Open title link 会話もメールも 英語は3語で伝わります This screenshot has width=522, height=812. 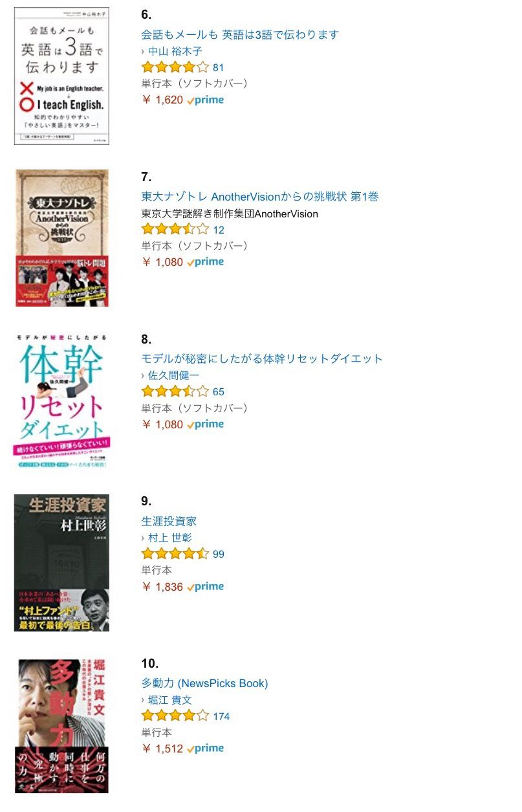(240, 34)
